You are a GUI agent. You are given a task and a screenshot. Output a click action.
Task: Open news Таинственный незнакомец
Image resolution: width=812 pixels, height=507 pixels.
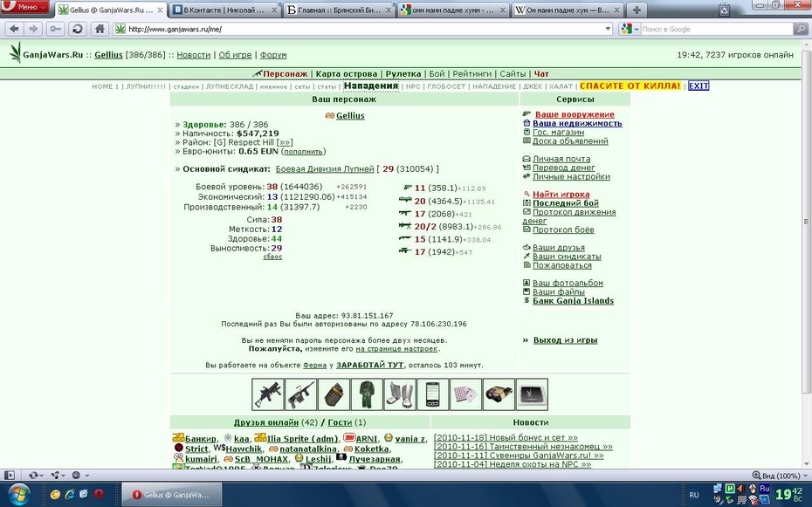pyautogui.click(x=523, y=447)
